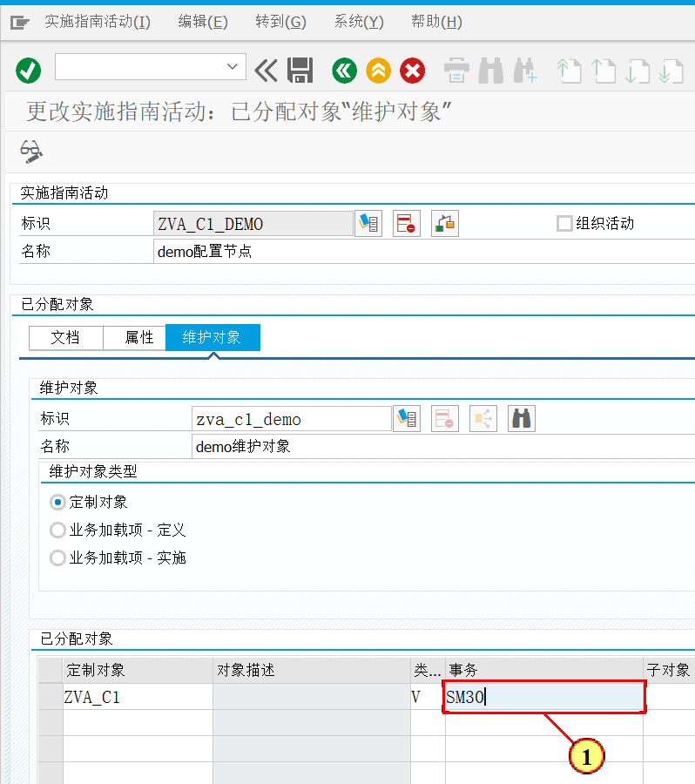Click the printer icon in the toolbar

click(x=456, y=70)
